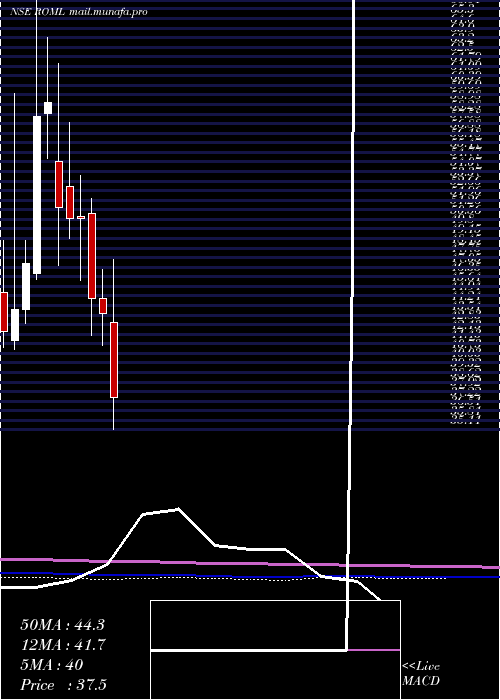Viewport: 500px width, 700px height.
Task: Click the final large red candlestick
Action: coord(114,360)
